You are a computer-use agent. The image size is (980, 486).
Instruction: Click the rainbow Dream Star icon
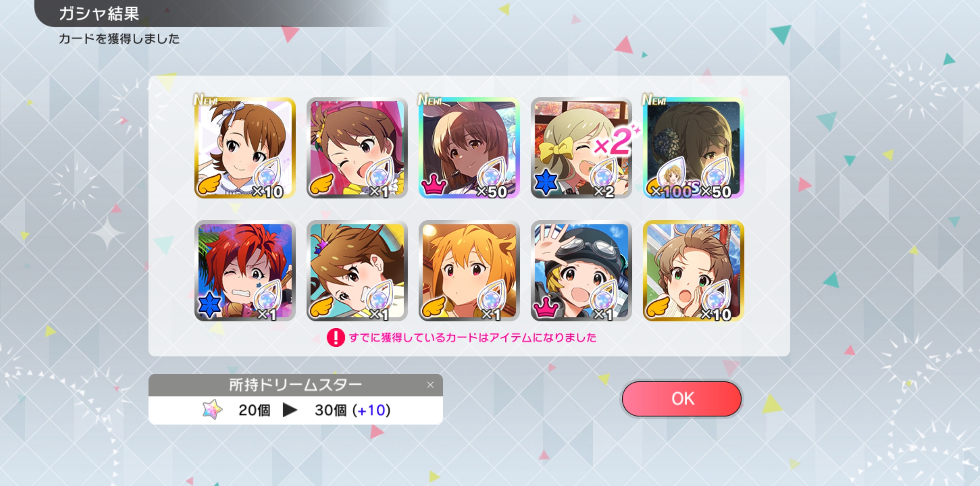(x=212, y=410)
